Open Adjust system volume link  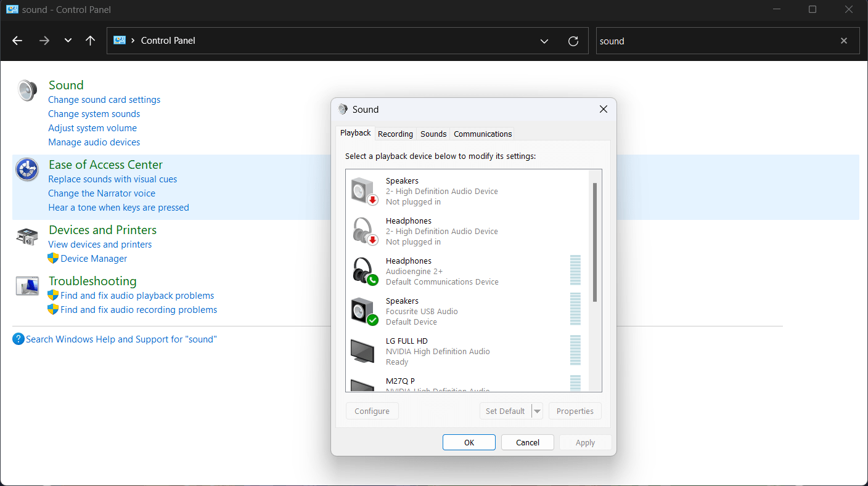(x=92, y=128)
